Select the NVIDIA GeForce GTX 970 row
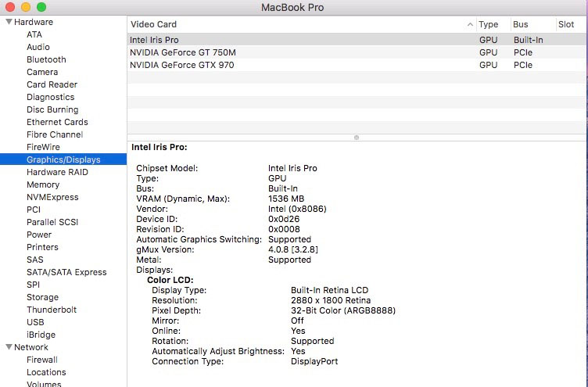 tap(357, 65)
